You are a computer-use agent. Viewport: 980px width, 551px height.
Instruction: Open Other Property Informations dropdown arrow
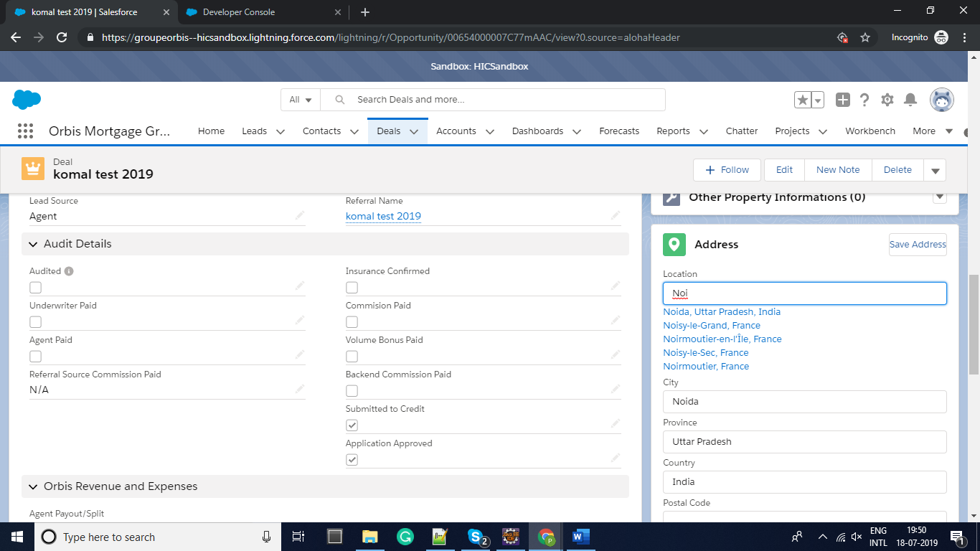pos(940,197)
